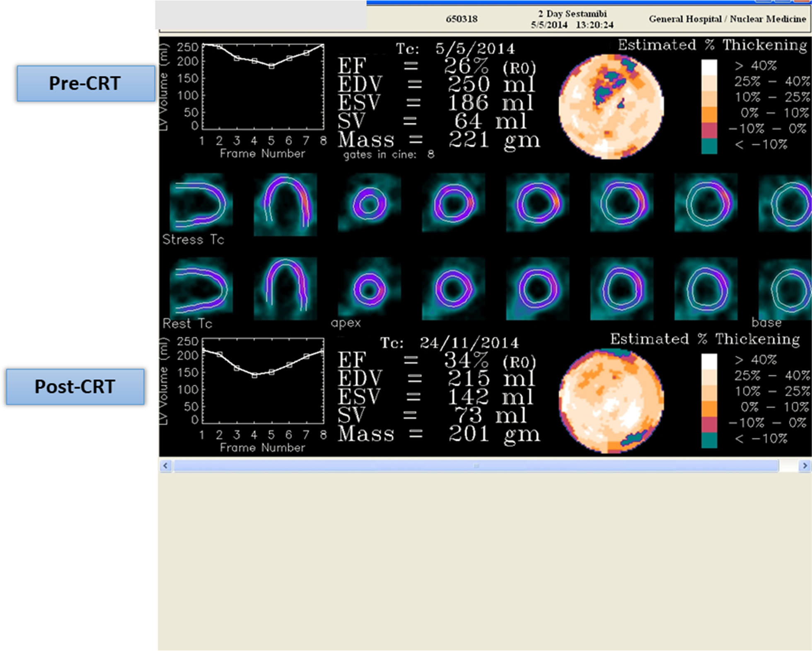812x651 pixels.
Task: Click the Rest Tc basal slice above 'base'
Action: 785,288
